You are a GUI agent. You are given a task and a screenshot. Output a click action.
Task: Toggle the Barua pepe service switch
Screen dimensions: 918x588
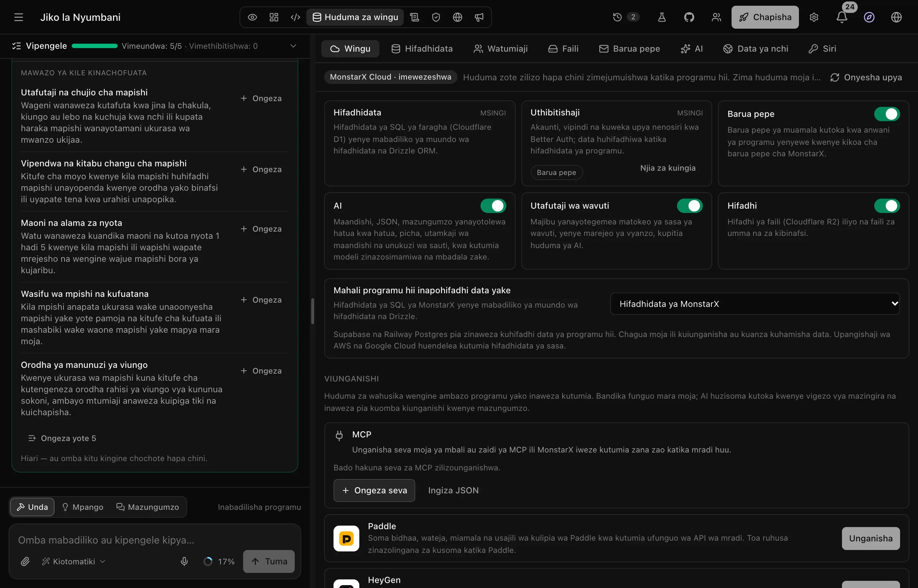pyautogui.click(x=887, y=114)
